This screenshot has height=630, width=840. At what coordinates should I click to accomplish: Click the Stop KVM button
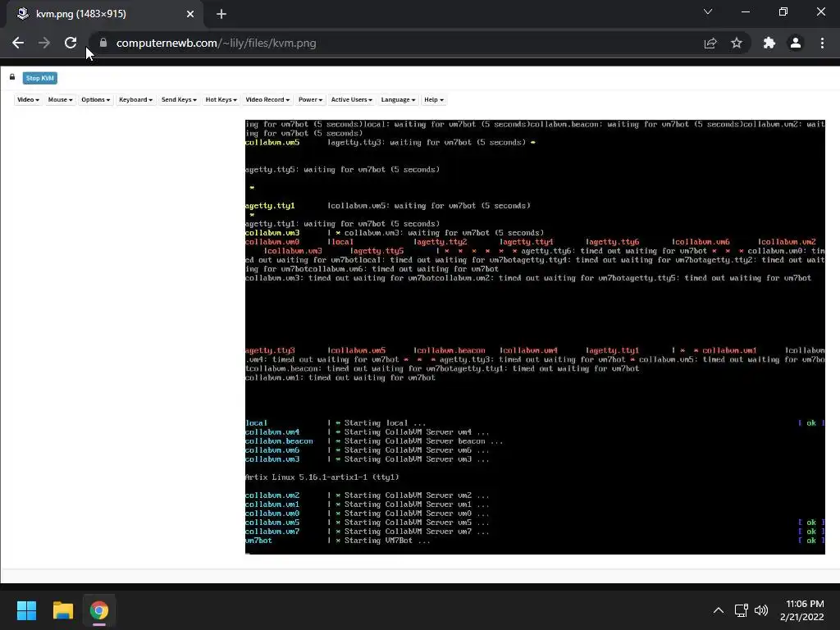pyautogui.click(x=39, y=78)
